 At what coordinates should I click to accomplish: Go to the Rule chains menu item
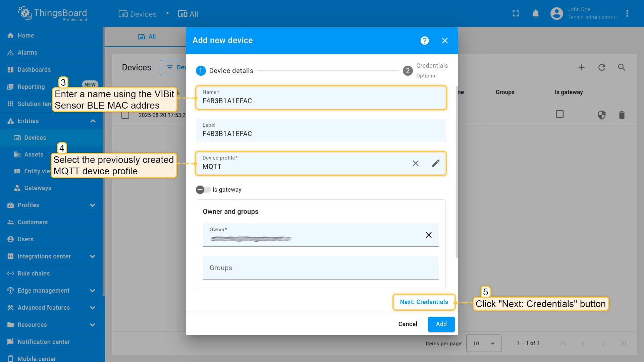click(x=34, y=274)
